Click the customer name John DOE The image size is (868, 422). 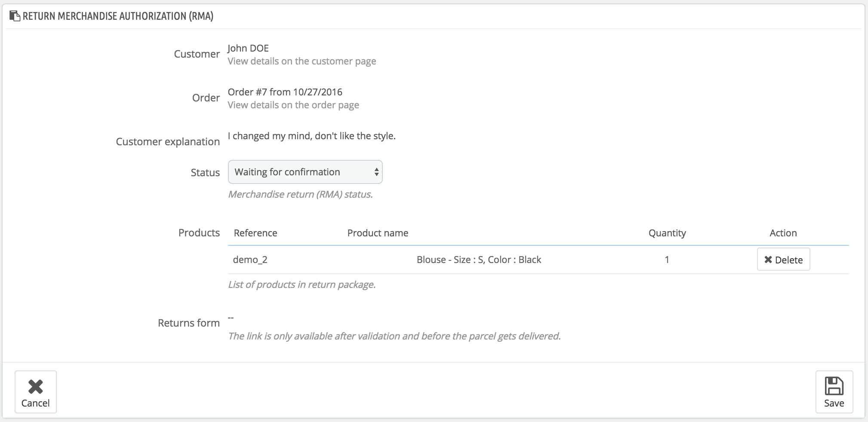pos(248,48)
